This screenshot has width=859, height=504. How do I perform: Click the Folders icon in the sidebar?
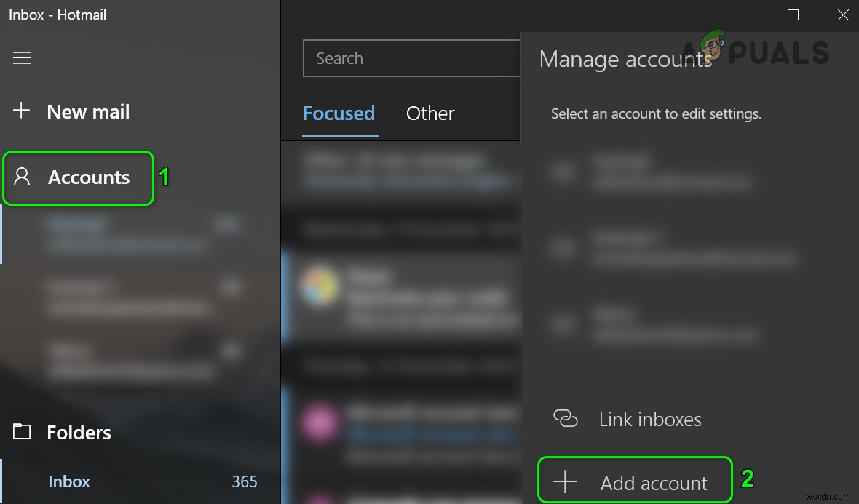[x=22, y=431]
